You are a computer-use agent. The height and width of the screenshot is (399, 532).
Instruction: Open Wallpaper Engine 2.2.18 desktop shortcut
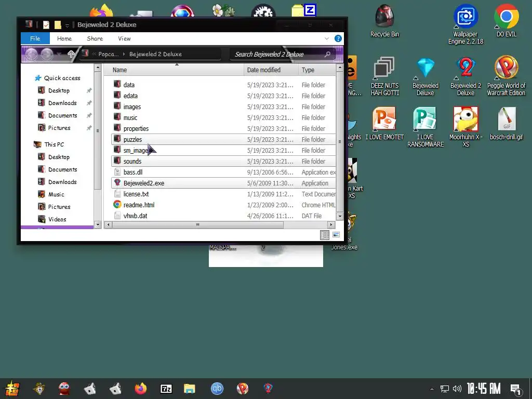coord(465,24)
